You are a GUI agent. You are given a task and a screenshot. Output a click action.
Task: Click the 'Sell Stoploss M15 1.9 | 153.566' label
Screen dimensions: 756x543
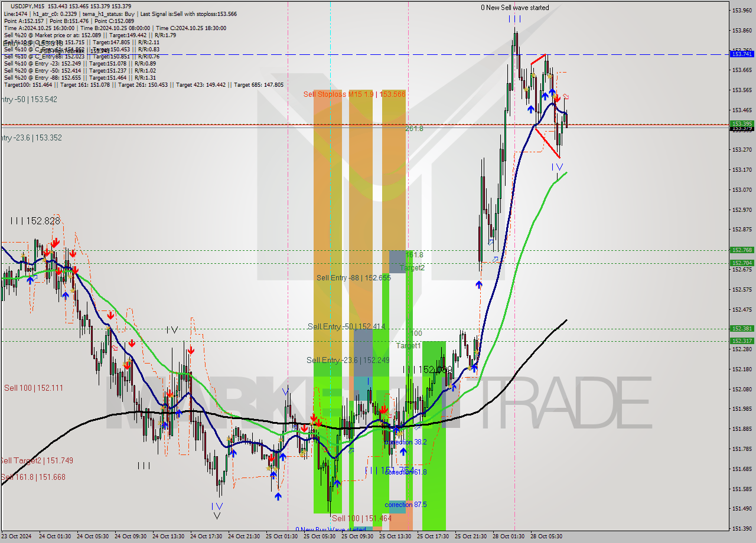tap(354, 94)
